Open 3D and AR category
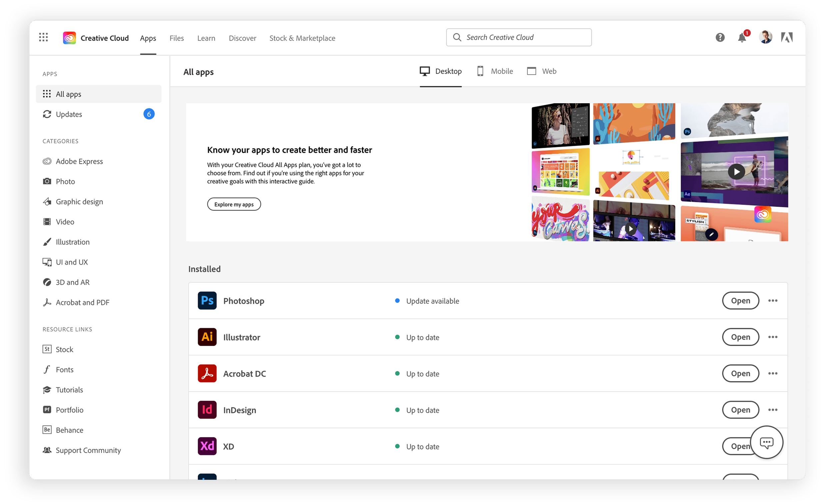The width and height of the screenshot is (833, 504). pos(66,282)
